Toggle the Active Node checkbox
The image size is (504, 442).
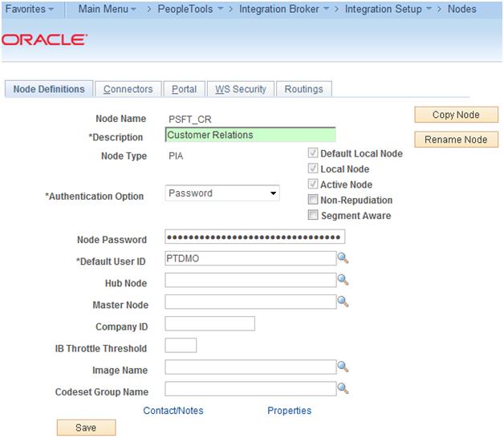coord(313,184)
